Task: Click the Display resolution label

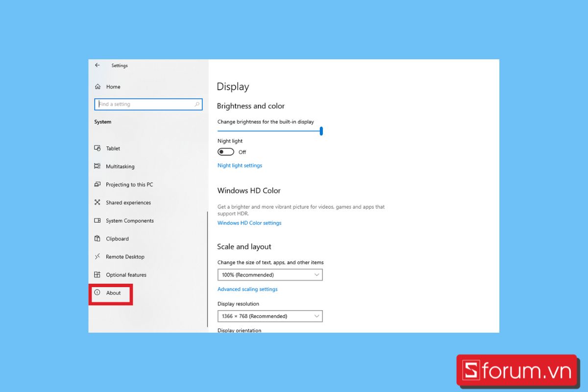Action: point(238,304)
